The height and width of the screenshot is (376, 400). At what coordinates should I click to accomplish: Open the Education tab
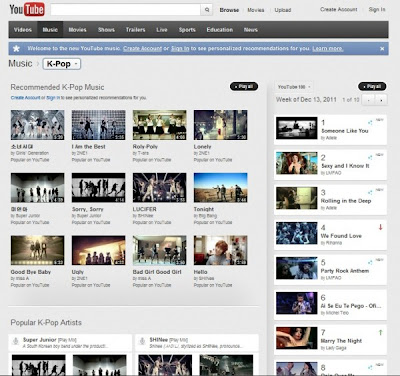pos(220,30)
